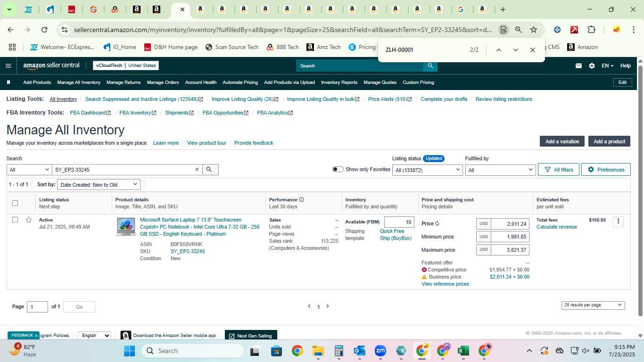Open the Preferences button

tap(606, 170)
